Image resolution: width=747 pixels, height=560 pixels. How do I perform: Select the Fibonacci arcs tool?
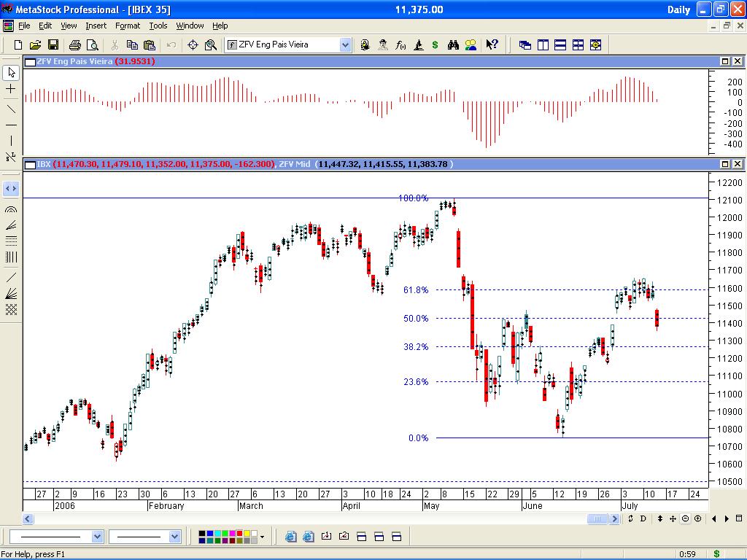[x=11, y=209]
